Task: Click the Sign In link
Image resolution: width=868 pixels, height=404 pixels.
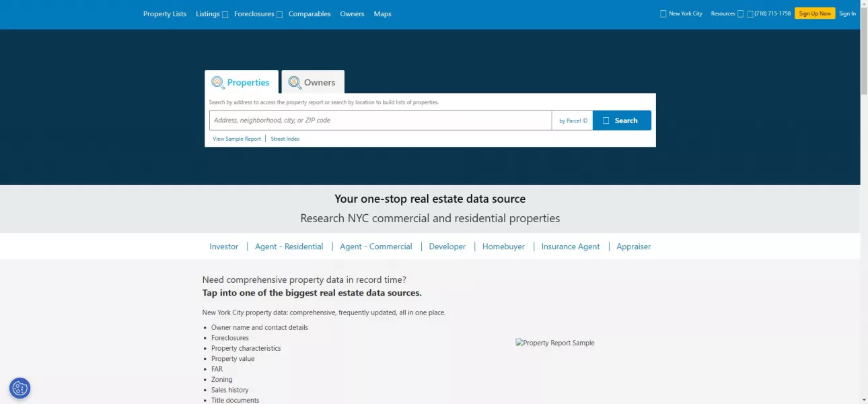Action: [x=847, y=13]
